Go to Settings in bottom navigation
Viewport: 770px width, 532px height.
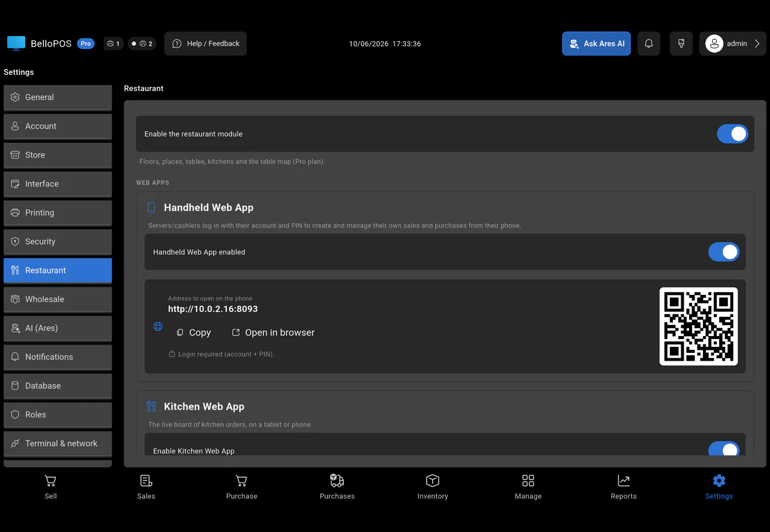[719, 488]
